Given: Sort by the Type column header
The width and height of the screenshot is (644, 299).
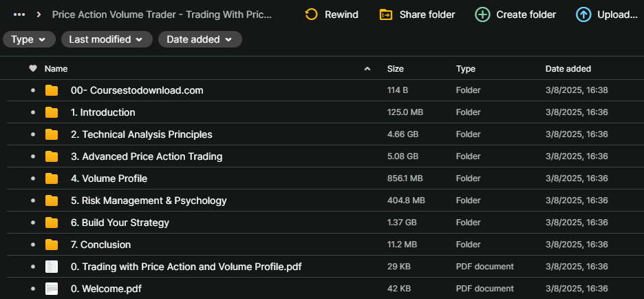Looking at the screenshot, I should (x=465, y=69).
